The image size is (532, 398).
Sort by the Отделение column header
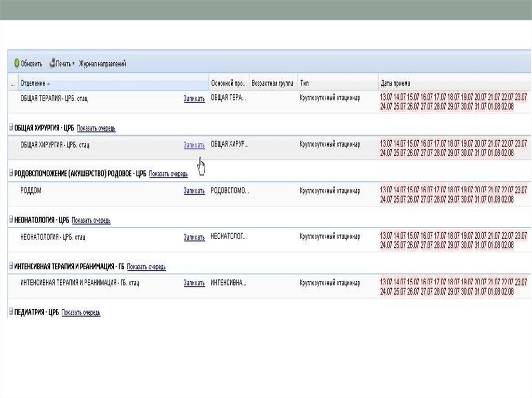[x=32, y=84]
